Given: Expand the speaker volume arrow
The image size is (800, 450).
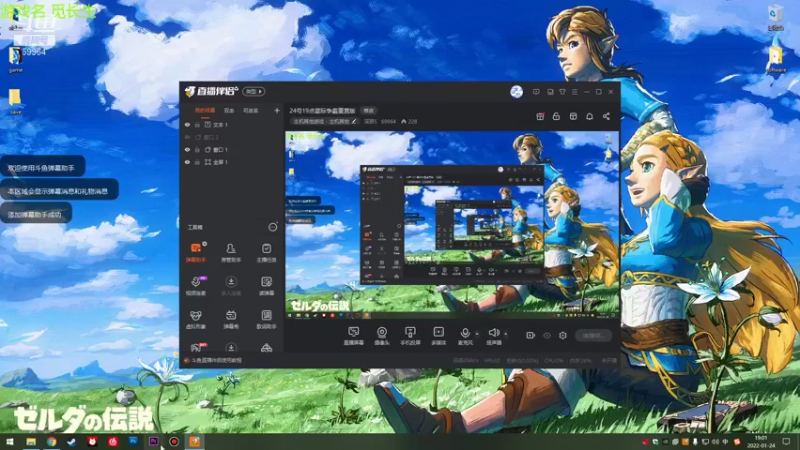Looking at the screenshot, I should (506, 334).
